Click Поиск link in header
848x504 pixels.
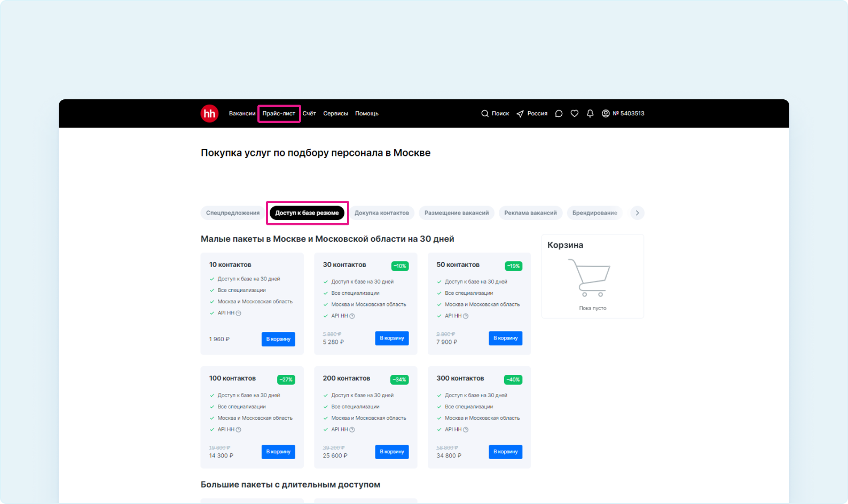tap(500, 114)
